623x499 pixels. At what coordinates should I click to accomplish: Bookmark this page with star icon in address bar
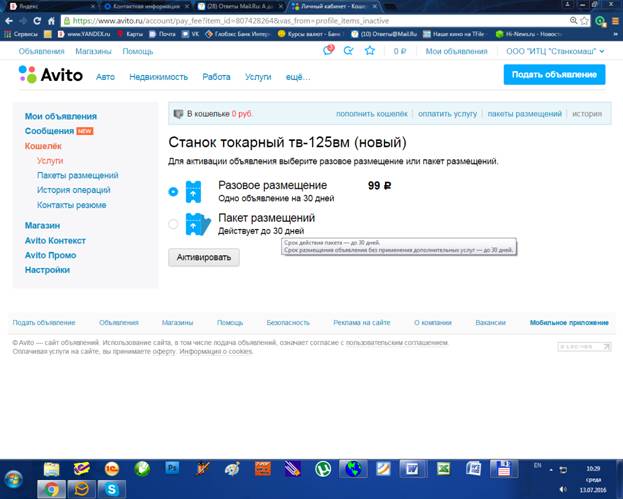coord(584,21)
